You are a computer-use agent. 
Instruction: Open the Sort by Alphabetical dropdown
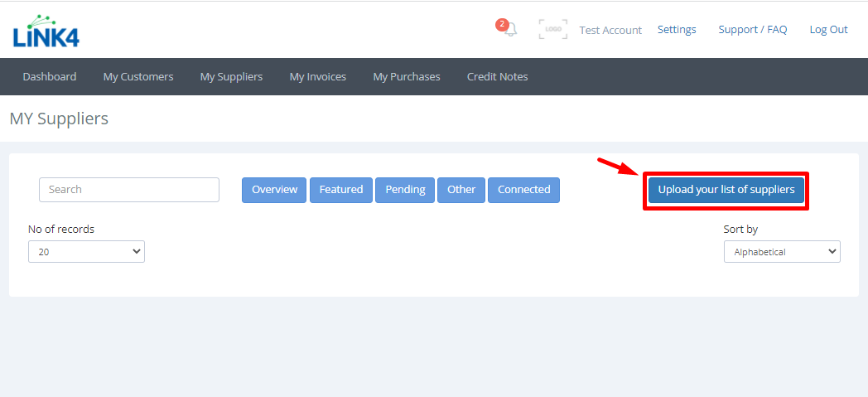pos(782,251)
